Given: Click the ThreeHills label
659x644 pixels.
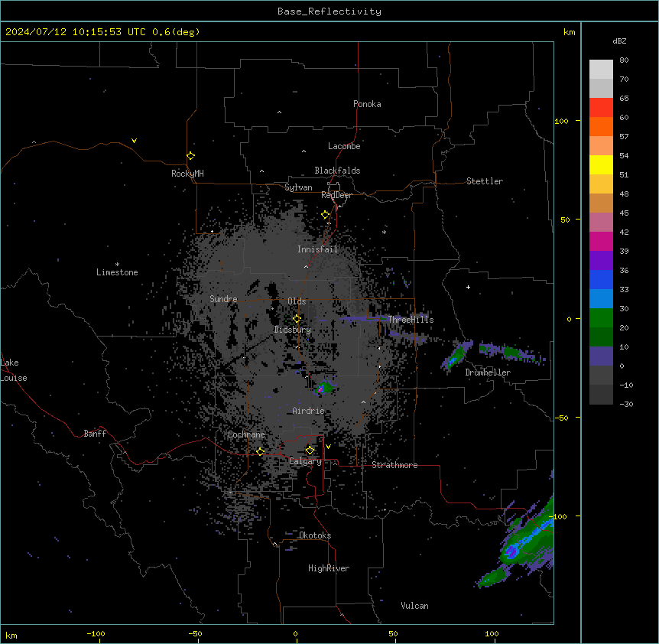Looking at the screenshot, I should coord(411,320).
